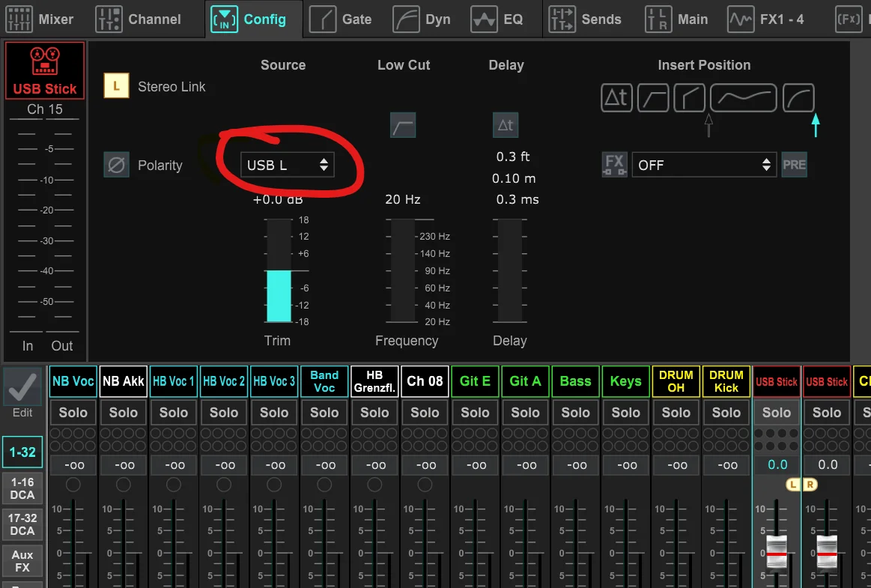Click the FX insert icon

(x=614, y=165)
